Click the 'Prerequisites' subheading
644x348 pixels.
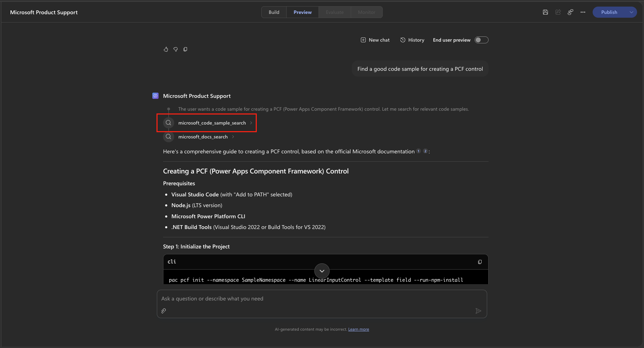click(179, 183)
